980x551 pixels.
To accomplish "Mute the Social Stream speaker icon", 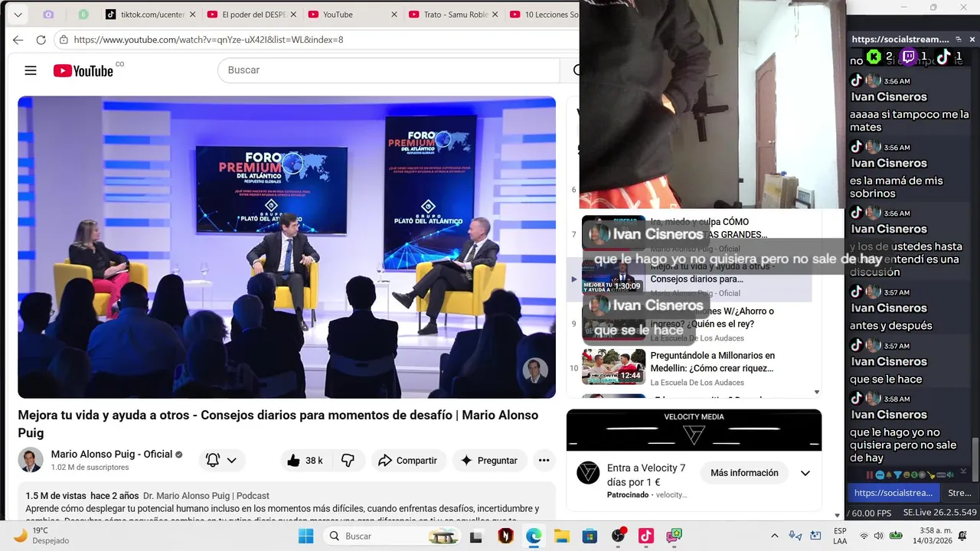I will 950,475.
